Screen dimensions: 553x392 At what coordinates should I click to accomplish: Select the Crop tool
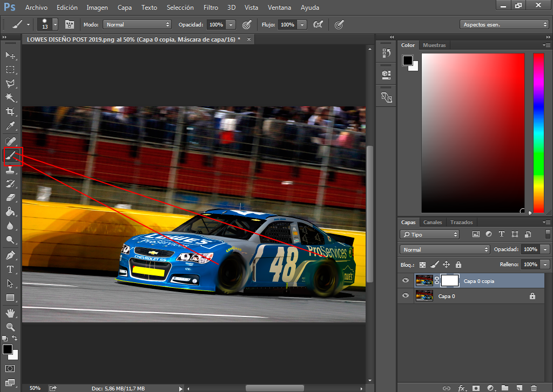(10, 111)
